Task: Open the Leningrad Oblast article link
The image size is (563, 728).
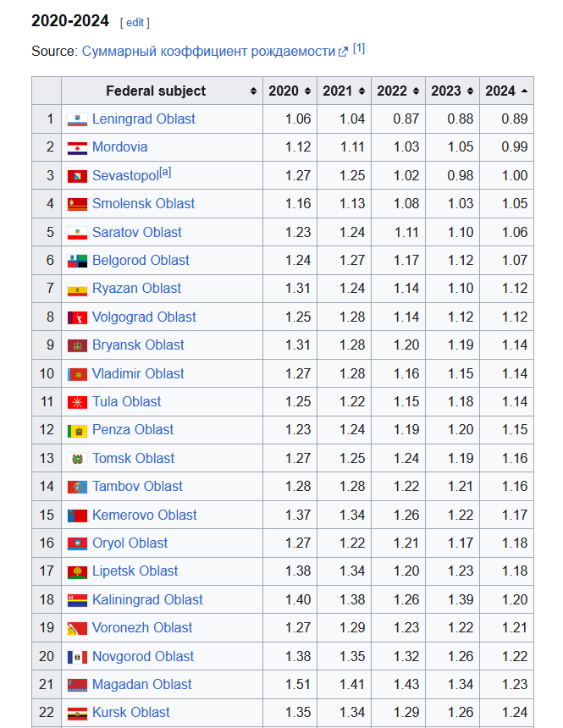Action: [x=144, y=119]
